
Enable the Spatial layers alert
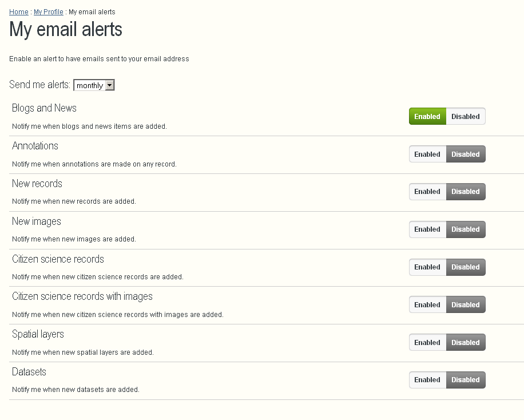click(x=427, y=343)
